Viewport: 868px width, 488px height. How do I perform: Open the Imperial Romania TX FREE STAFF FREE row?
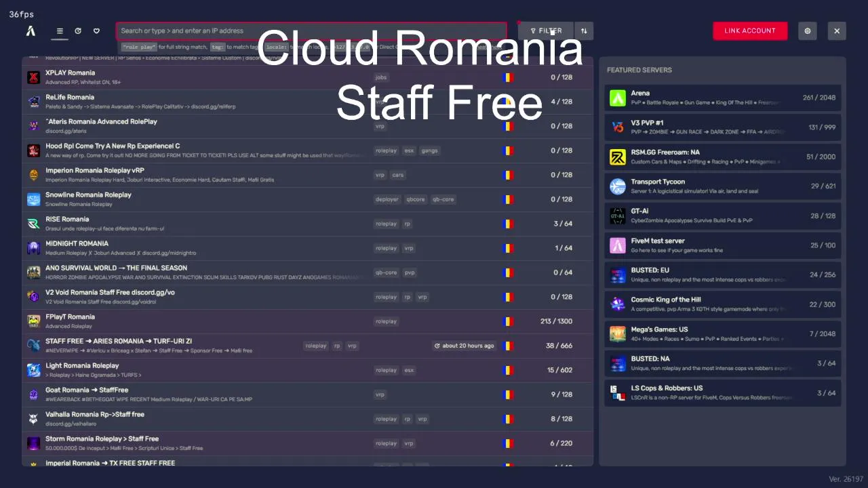click(x=307, y=463)
